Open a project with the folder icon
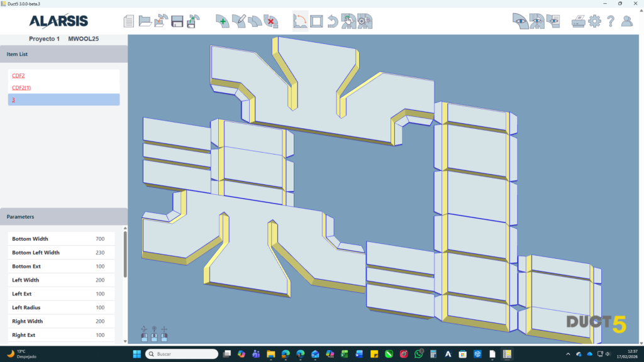The image size is (644, 362). 145,21
